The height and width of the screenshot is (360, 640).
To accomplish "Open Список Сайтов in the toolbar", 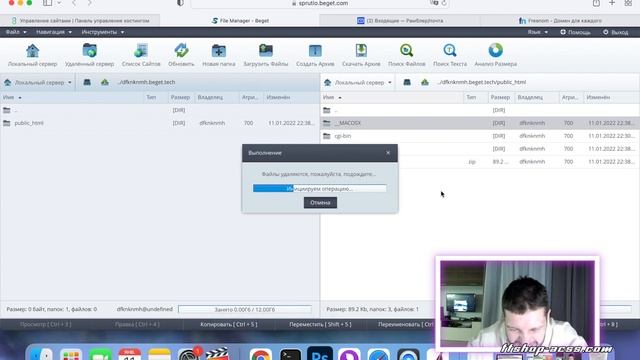I will click(141, 55).
